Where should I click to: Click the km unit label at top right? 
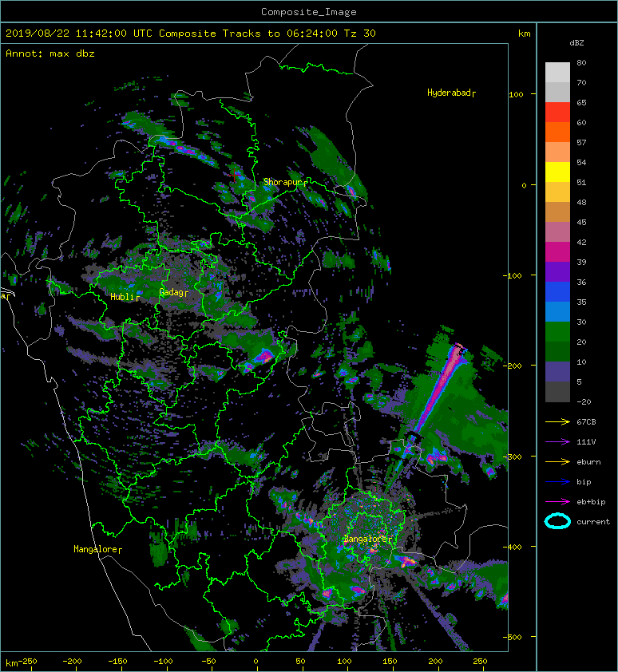pos(524,34)
